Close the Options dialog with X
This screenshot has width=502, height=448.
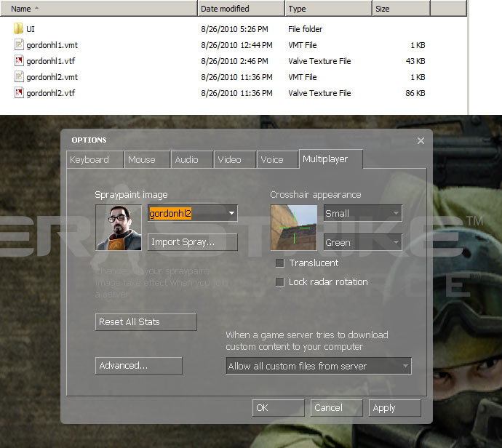tap(421, 140)
